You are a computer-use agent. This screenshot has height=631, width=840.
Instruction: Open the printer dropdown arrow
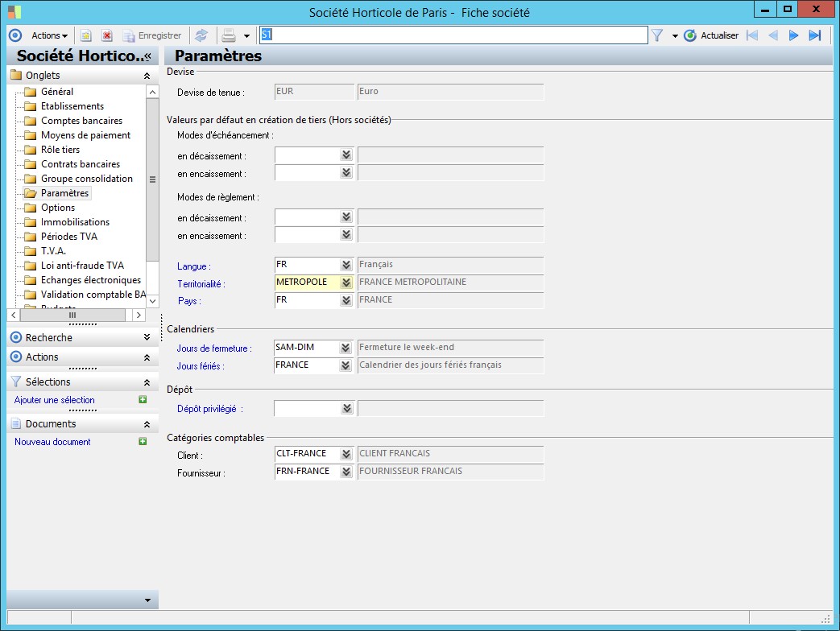246,36
